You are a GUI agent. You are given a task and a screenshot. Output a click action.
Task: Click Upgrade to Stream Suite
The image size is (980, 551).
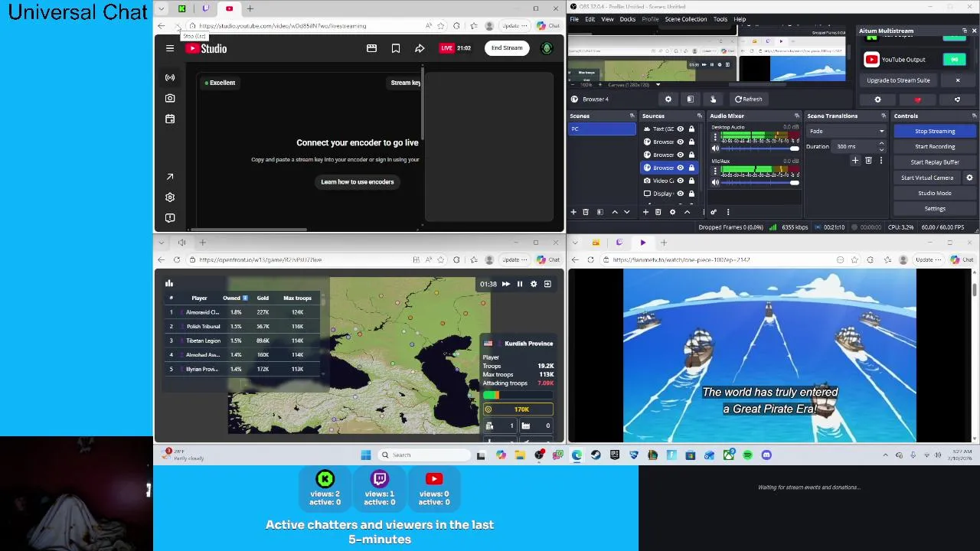coord(898,80)
